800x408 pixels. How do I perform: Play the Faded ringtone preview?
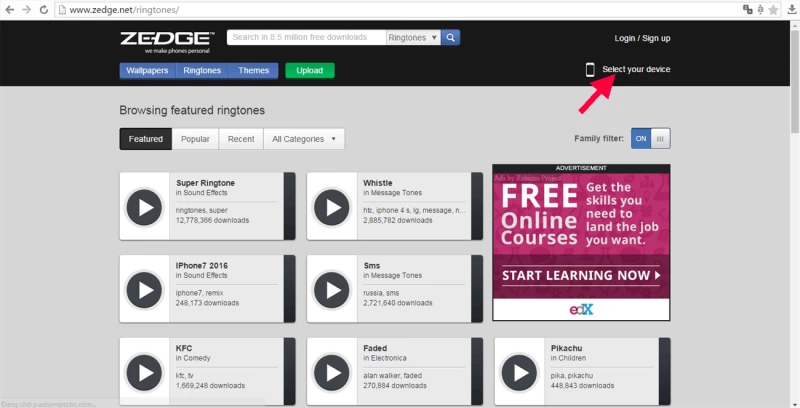[333, 372]
